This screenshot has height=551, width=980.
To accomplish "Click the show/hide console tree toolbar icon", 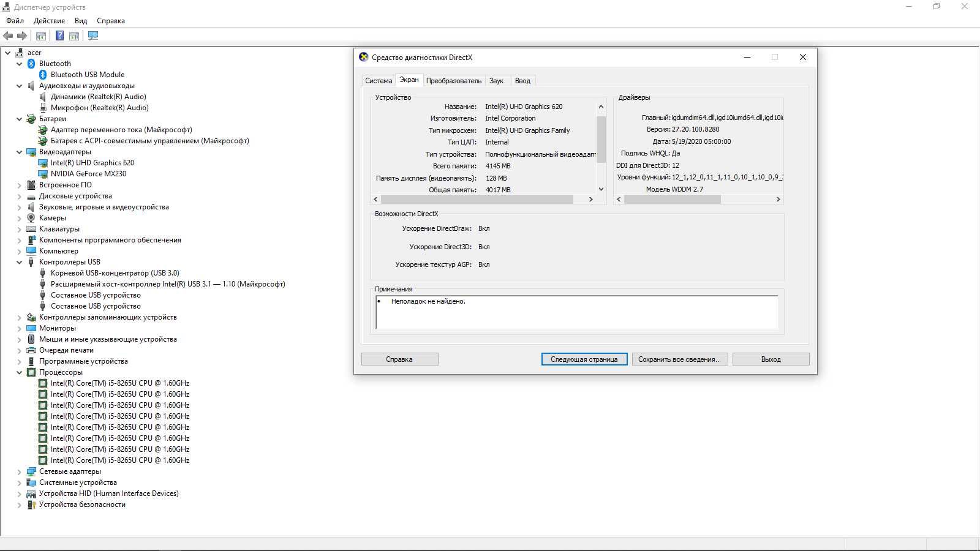I will 41,36.
